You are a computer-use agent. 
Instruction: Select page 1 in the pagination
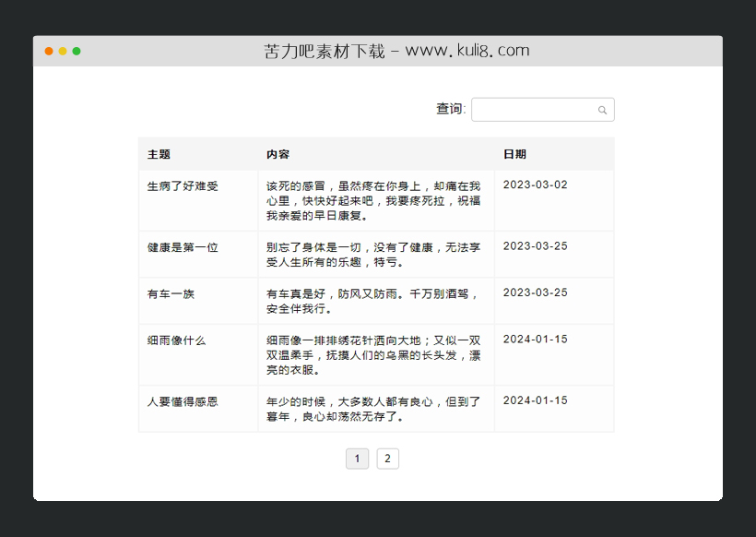(x=357, y=459)
